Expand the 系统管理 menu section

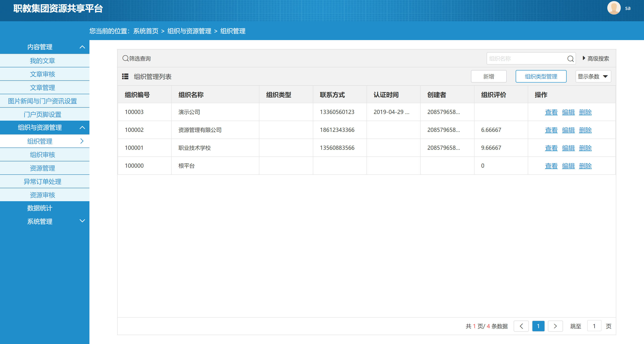pyautogui.click(x=82, y=221)
